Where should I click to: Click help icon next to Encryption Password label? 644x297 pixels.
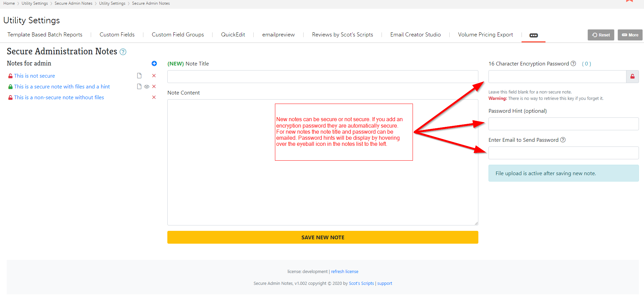[x=573, y=64]
